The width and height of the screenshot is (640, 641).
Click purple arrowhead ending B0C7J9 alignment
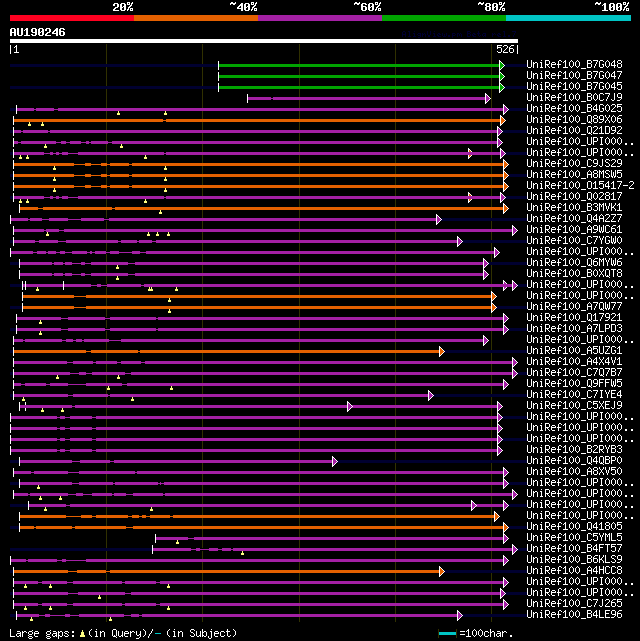pyautogui.click(x=488, y=99)
